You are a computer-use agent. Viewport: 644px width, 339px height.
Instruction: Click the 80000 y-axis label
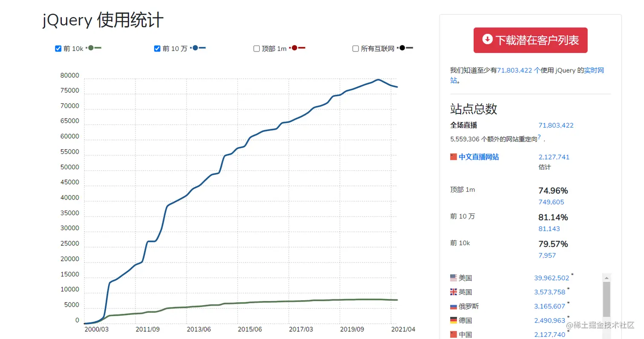click(x=70, y=76)
